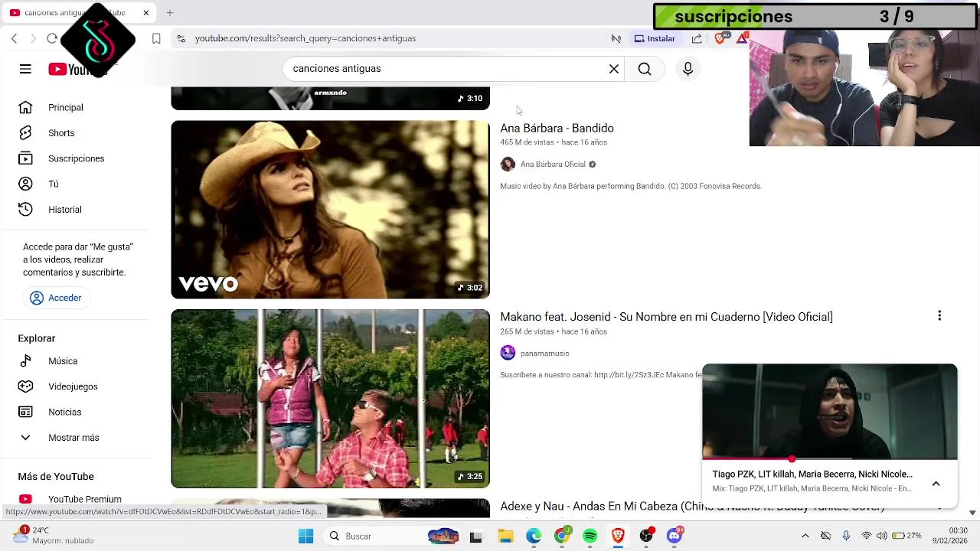Screen dimensions: 980x551
Task: Click the magnifying glass search button
Action: click(x=645, y=69)
